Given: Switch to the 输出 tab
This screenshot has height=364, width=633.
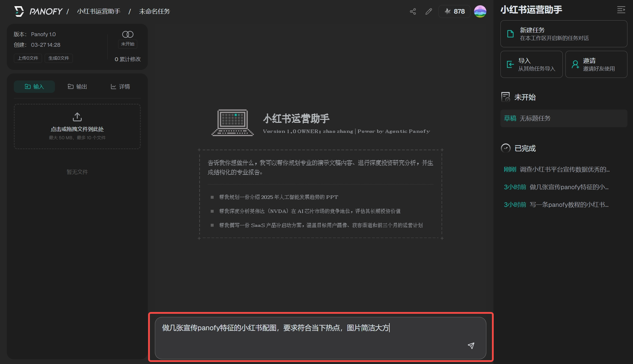Looking at the screenshot, I should [x=77, y=87].
